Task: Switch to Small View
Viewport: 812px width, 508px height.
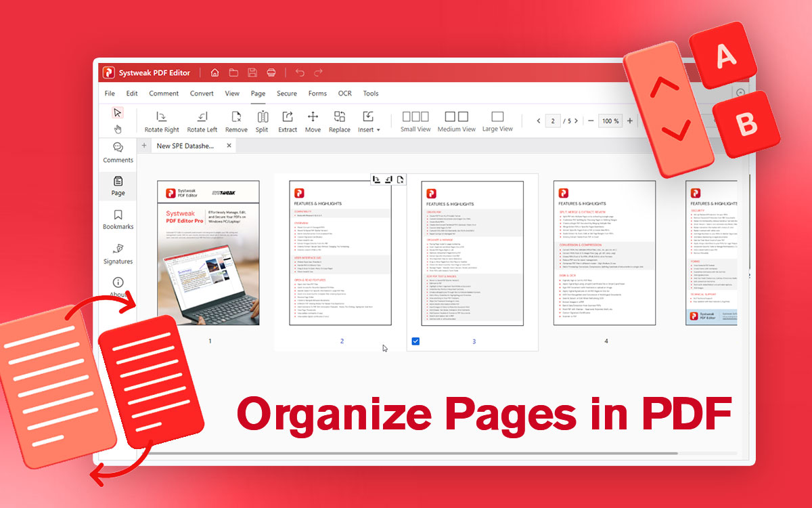Action: click(415, 121)
